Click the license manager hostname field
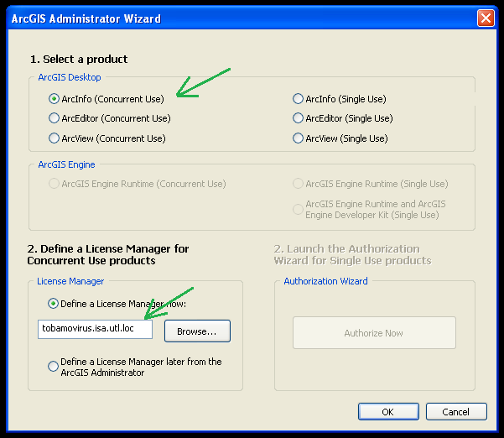504x438 pixels. click(x=95, y=329)
